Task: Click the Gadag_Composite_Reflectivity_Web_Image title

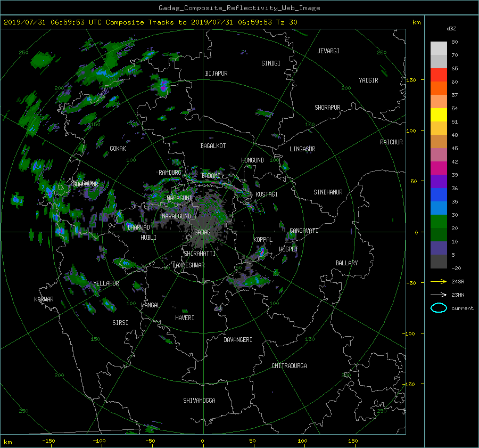Action: 239,8
